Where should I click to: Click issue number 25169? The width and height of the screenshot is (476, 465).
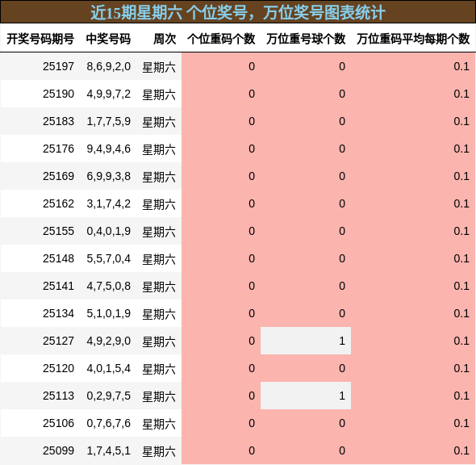pyautogui.click(x=58, y=176)
